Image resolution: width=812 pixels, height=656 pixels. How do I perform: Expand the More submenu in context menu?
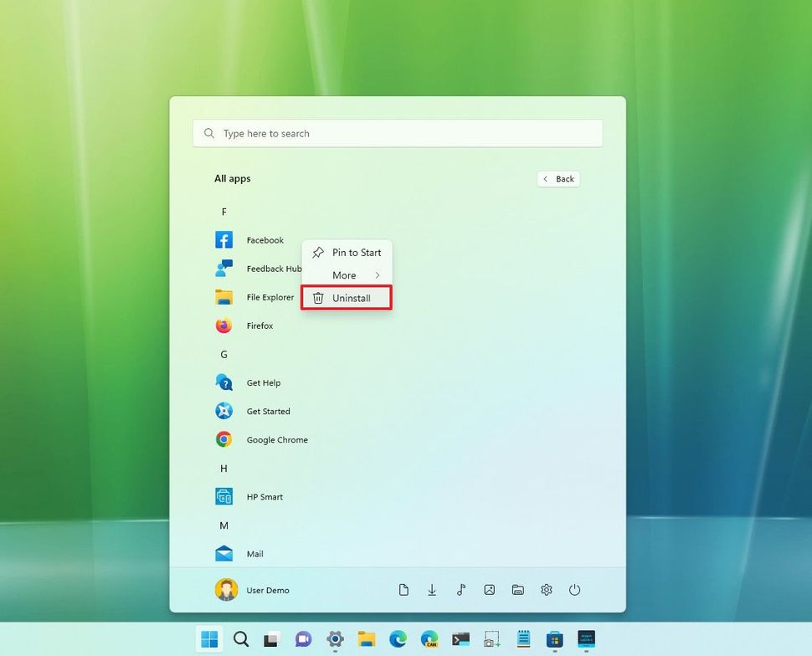(346, 274)
